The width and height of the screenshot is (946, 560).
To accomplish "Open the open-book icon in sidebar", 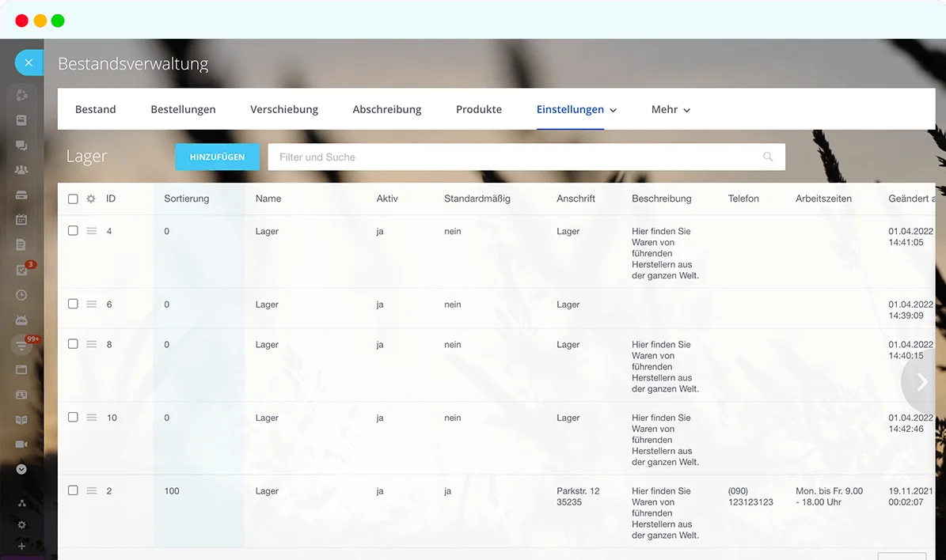I will click(x=21, y=419).
